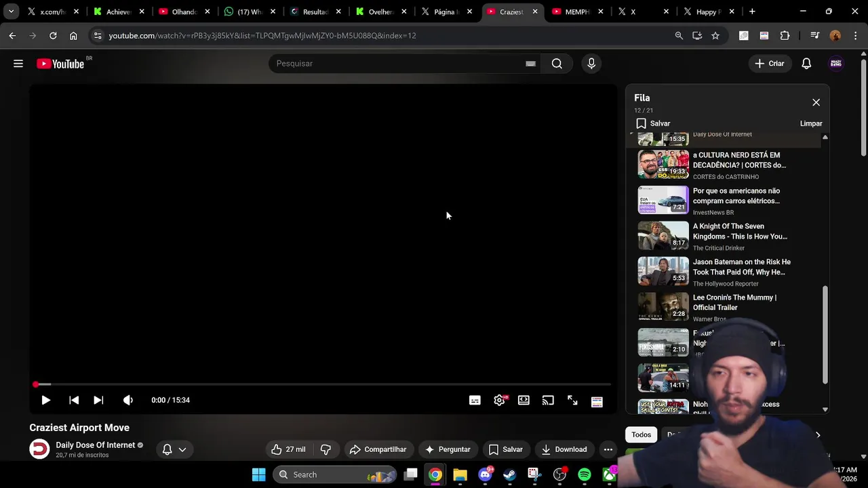This screenshot has width=868, height=488.
Task: Reload the current page
Action: point(53,36)
